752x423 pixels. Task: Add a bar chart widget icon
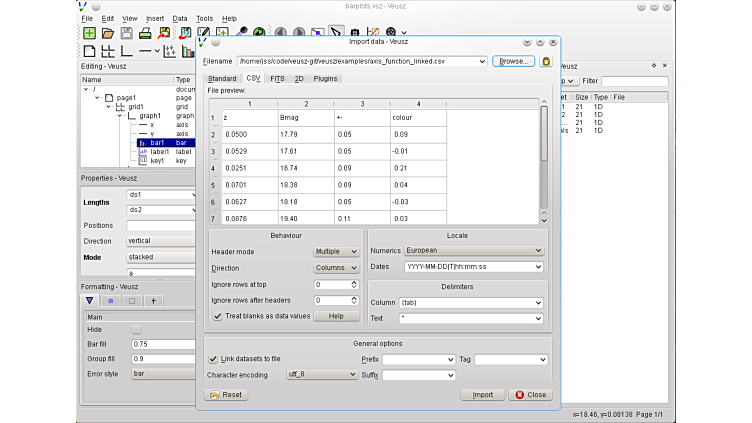188,51
